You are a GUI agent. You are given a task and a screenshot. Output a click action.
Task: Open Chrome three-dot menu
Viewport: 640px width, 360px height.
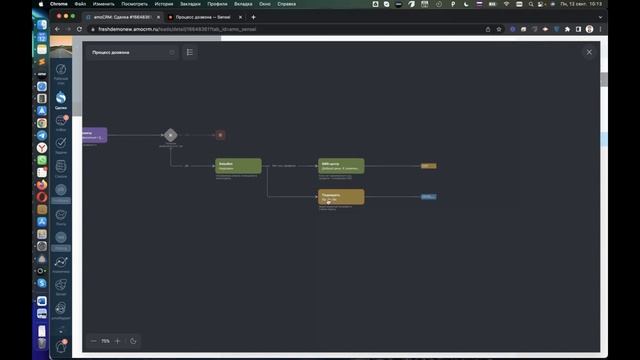pyautogui.click(x=600, y=29)
